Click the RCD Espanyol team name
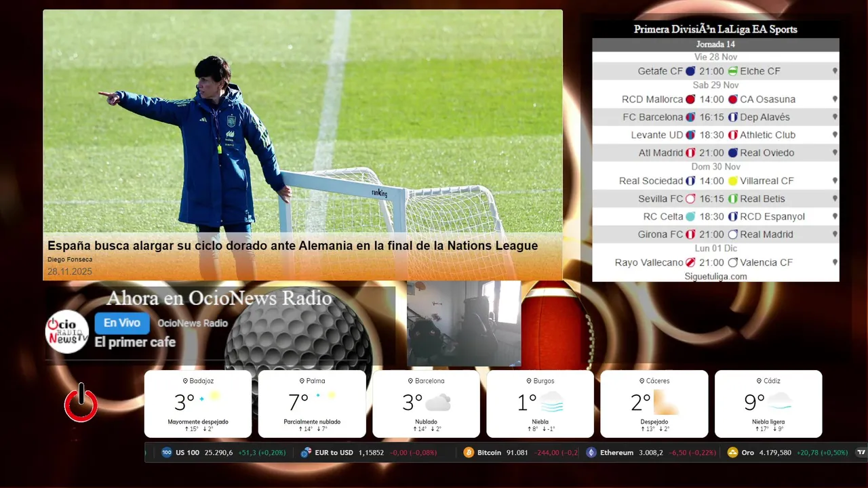 click(772, 217)
